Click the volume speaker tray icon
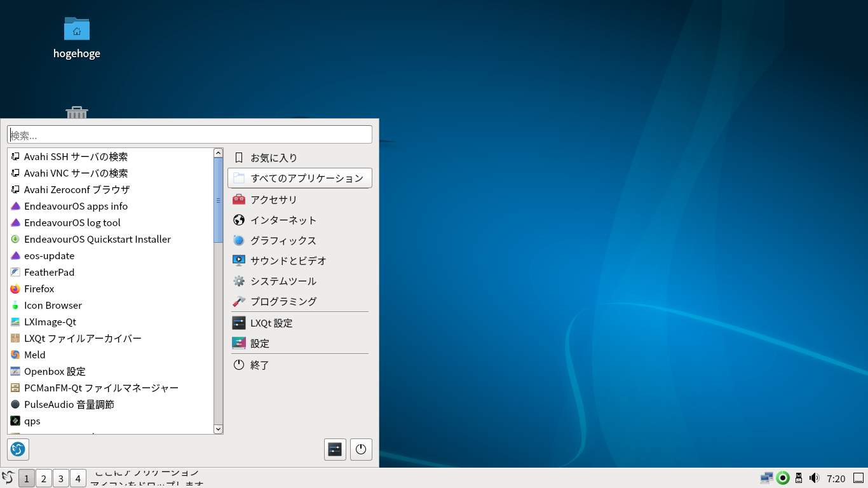The height and width of the screenshot is (488, 868). [x=814, y=478]
